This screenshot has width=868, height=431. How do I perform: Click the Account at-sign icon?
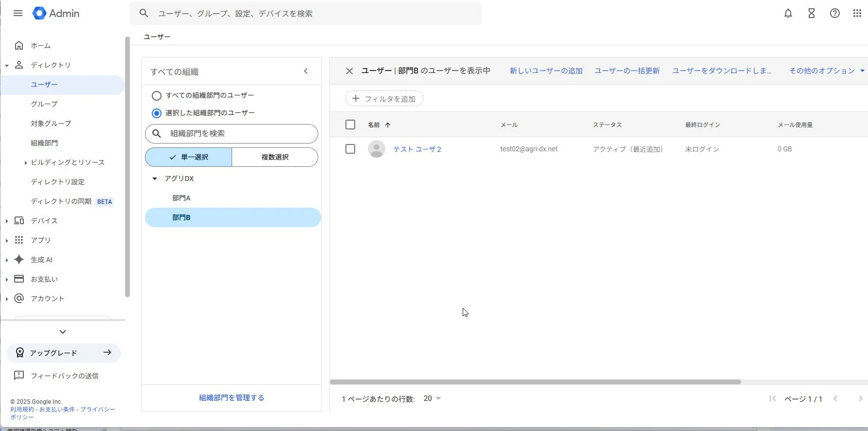click(19, 298)
